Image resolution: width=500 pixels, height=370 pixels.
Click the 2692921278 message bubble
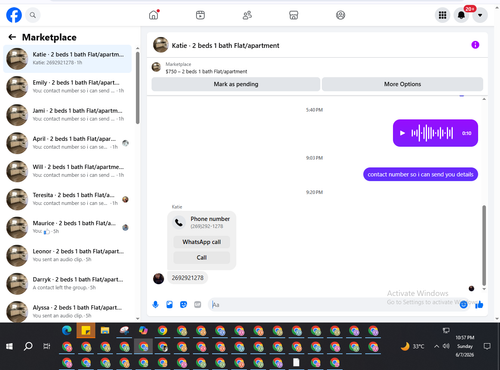click(x=187, y=278)
